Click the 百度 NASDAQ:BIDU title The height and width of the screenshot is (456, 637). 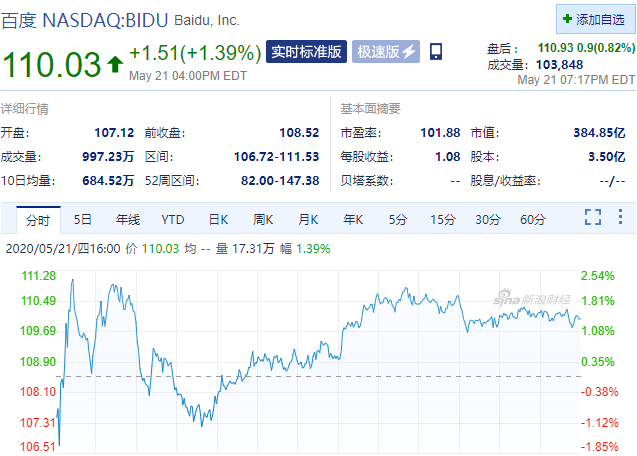click(x=84, y=20)
